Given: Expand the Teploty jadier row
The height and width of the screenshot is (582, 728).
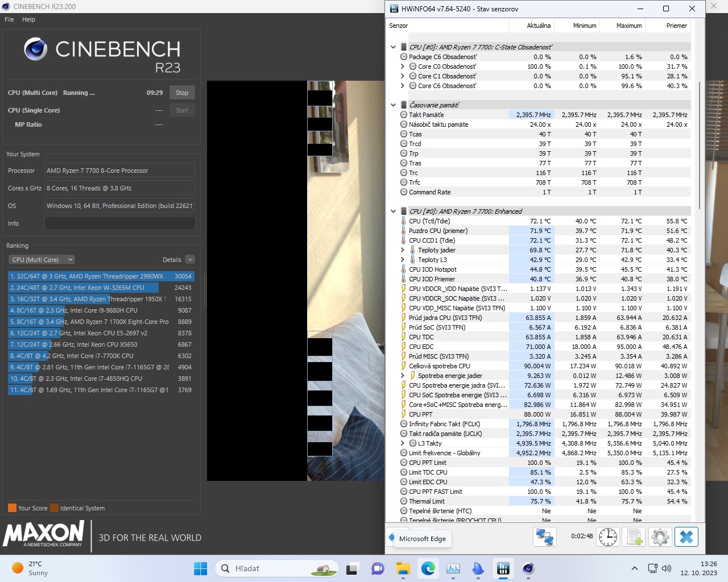Looking at the screenshot, I should [403, 250].
